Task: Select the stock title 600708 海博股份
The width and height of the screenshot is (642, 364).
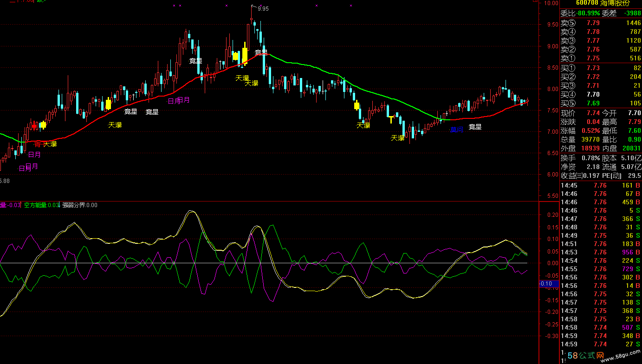Action: click(601, 3)
